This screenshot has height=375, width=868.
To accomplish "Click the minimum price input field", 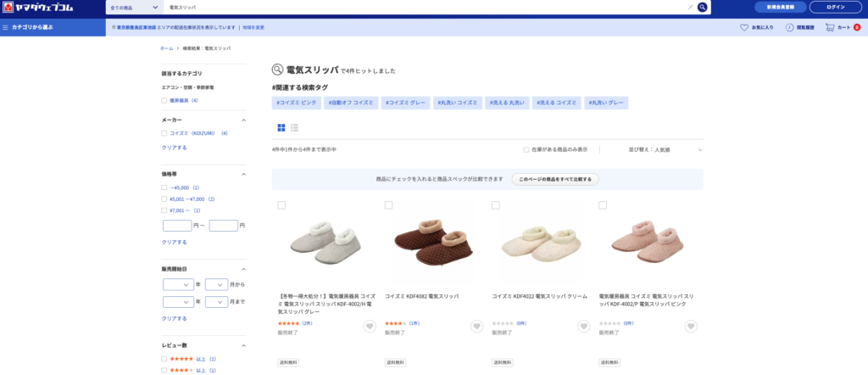I will (x=177, y=226).
